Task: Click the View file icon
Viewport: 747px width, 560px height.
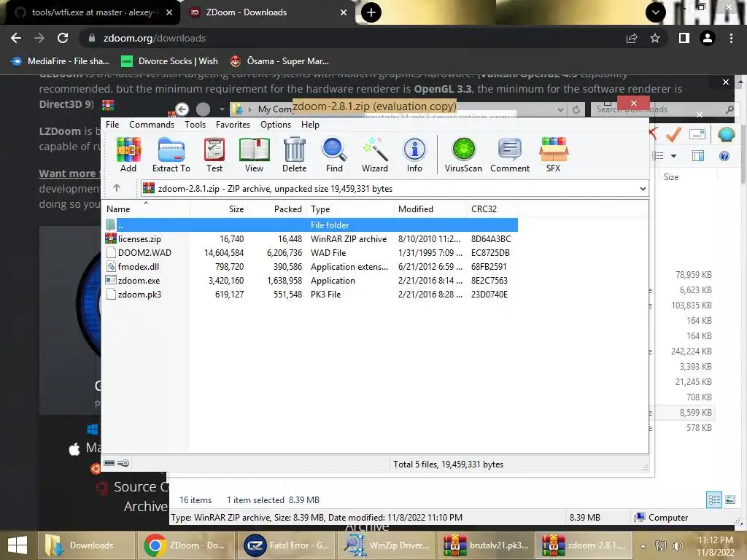Action: tap(254, 155)
